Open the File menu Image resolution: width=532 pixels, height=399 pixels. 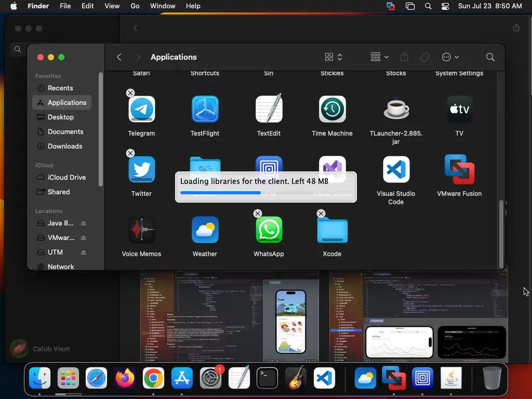pos(65,6)
